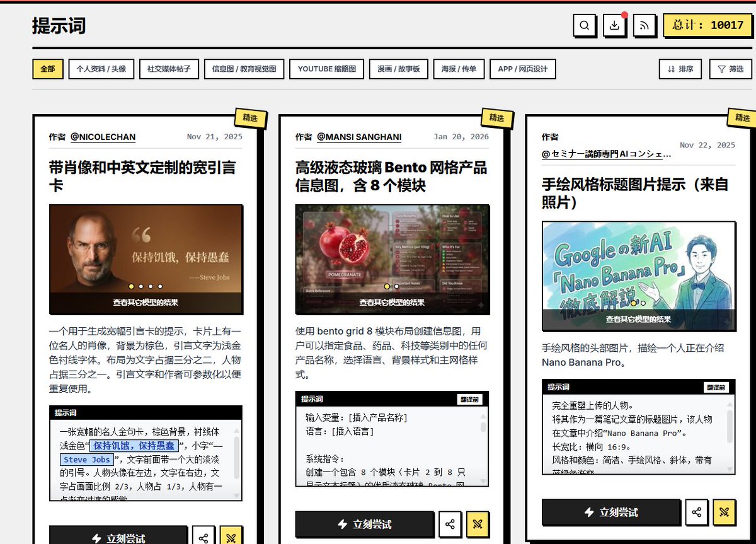The image size is (756, 544).
Task: Click yellow crossed-tools icon on hand-drawn card
Action: click(724, 512)
